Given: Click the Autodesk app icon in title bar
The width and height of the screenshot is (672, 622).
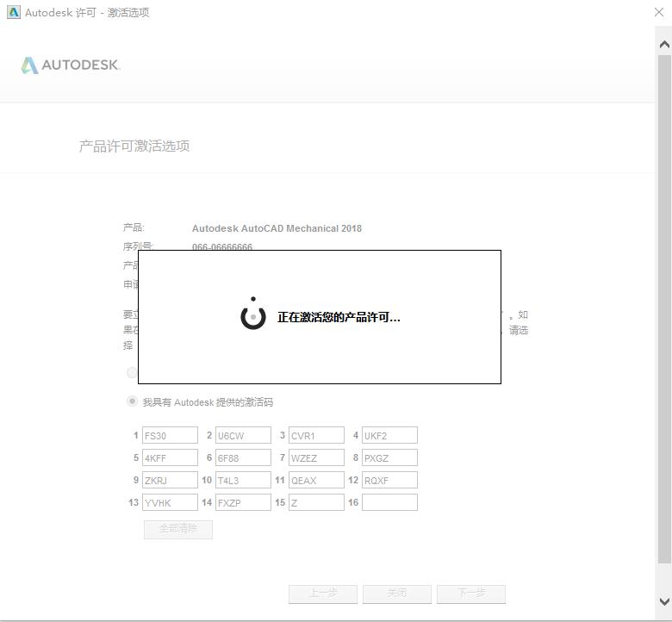Looking at the screenshot, I should [14, 12].
